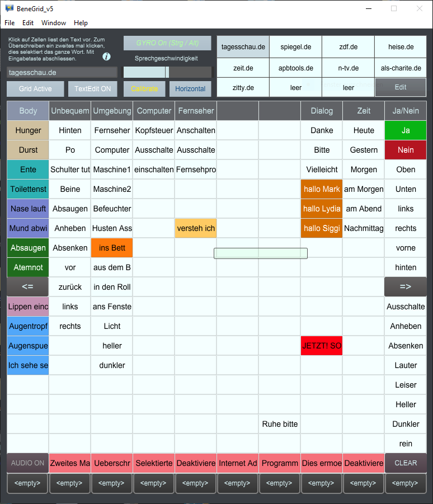Click the Kopfsteuer cell
This screenshot has width=433, height=504.
click(154, 130)
